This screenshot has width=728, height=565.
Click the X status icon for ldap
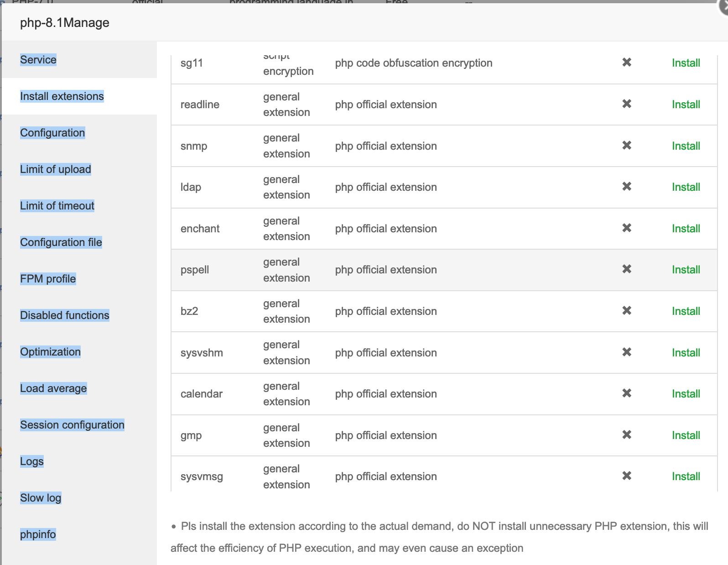coord(627,187)
